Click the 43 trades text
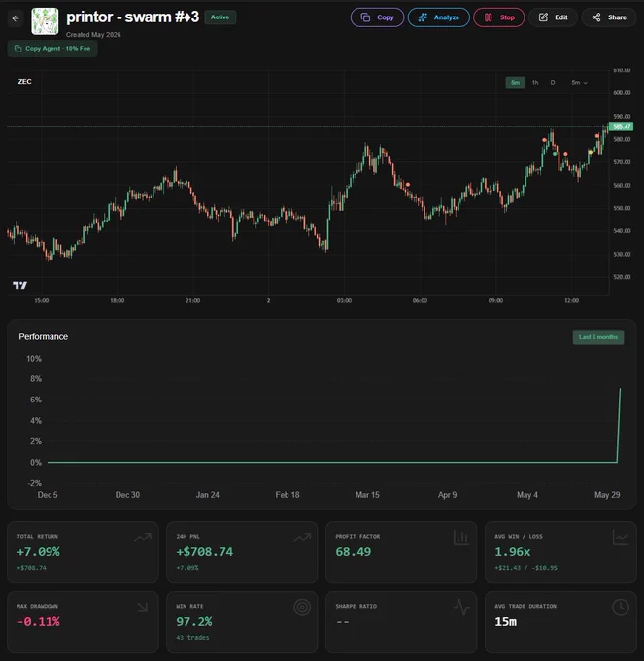 pos(192,638)
